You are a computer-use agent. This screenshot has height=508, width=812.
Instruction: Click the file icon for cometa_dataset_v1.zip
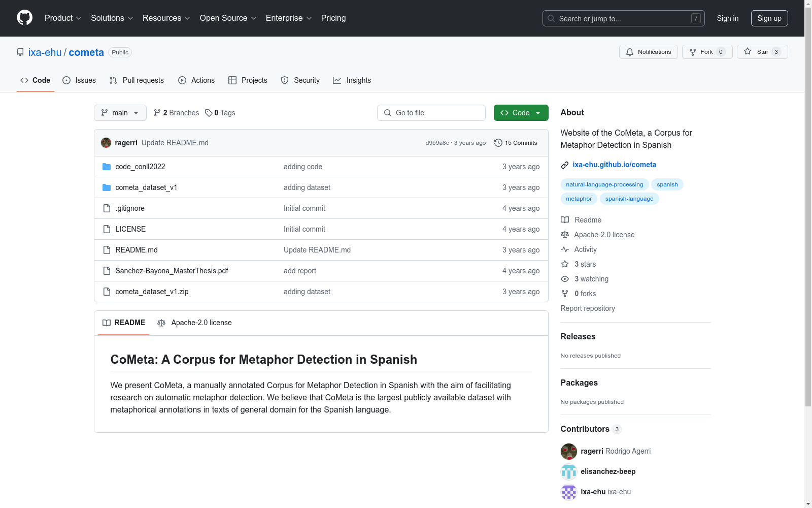coord(107,292)
